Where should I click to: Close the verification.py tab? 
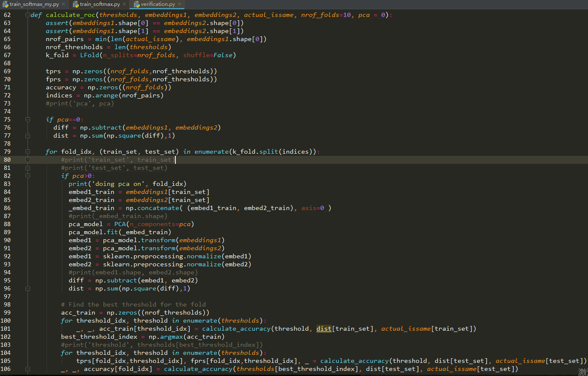[x=179, y=4]
